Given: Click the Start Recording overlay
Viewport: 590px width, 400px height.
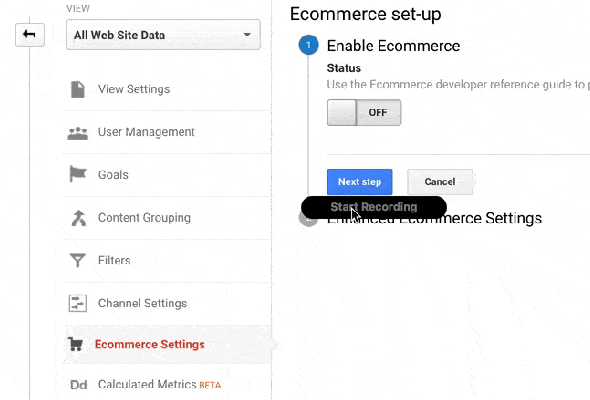Looking at the screenshot, I should pos(374,207).
